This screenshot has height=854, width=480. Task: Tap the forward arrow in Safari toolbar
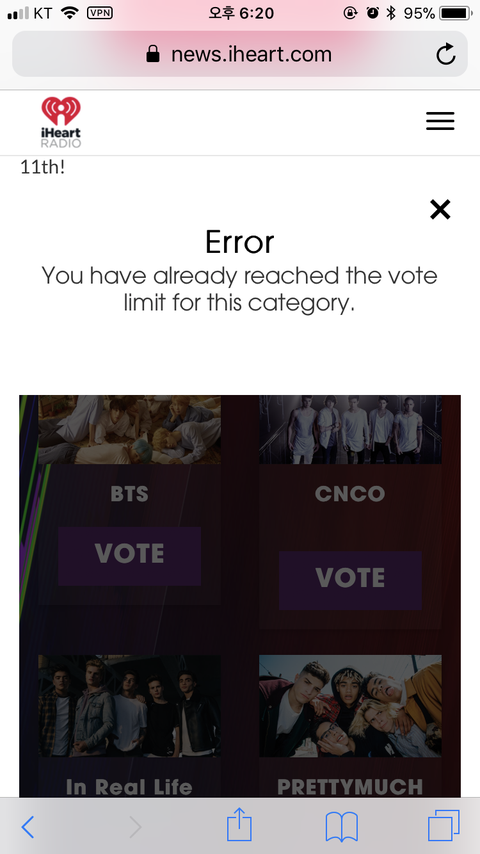(135, 827)
